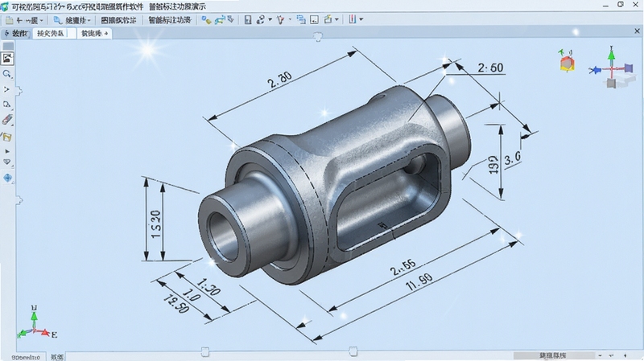Screen dimensions: 644x361
Task: Click the square frame icon in toolbar
Action: (x=314, y=19)
